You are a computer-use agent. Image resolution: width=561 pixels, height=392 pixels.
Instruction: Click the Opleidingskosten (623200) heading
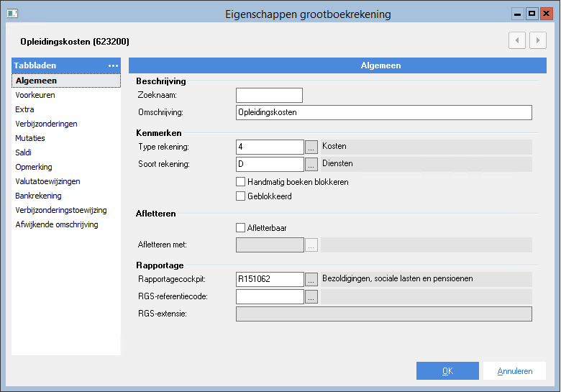(75, 42)
